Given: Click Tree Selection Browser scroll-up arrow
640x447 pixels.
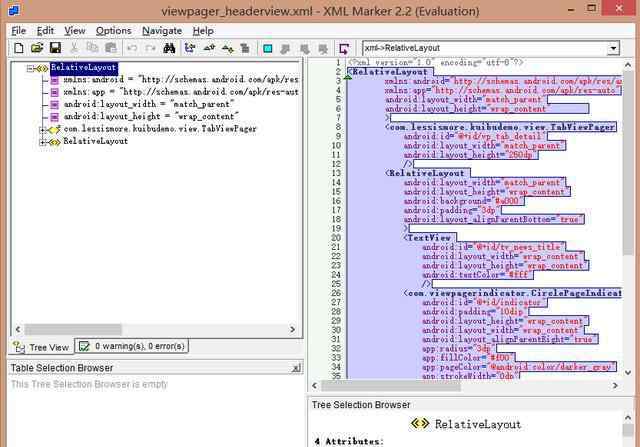Looking at the screenshot, I should pos(628,418).
